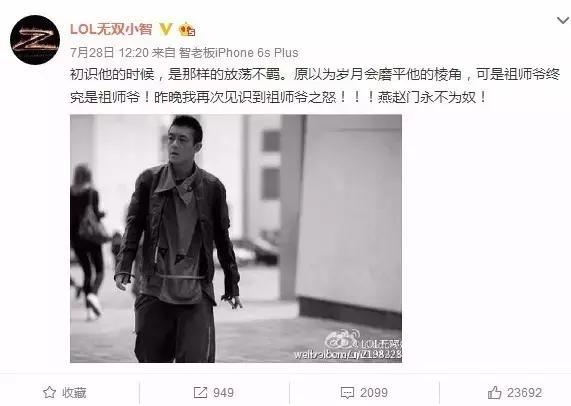Click the post text starting with 初识他的时候
The image size is (571, 406).
[315, 75]
